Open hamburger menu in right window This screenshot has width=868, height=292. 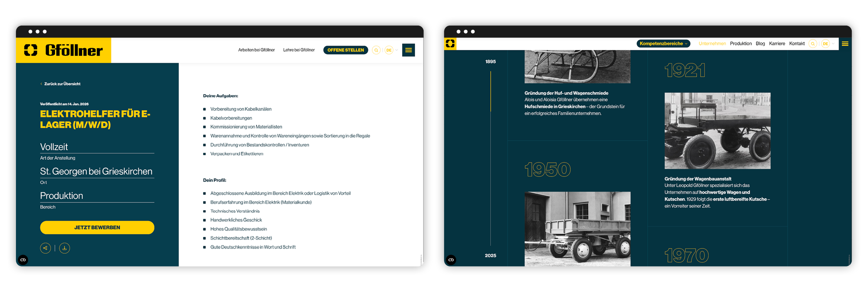point(845,44)
